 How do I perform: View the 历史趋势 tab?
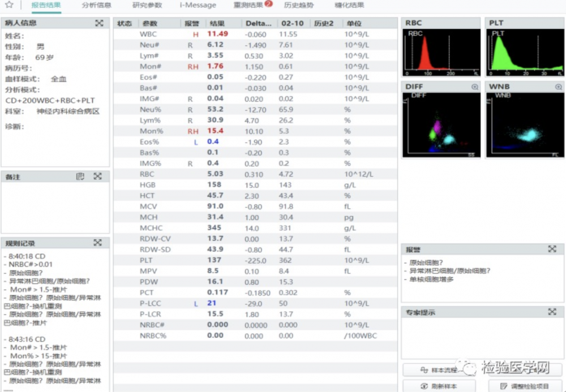pos(298,5)
